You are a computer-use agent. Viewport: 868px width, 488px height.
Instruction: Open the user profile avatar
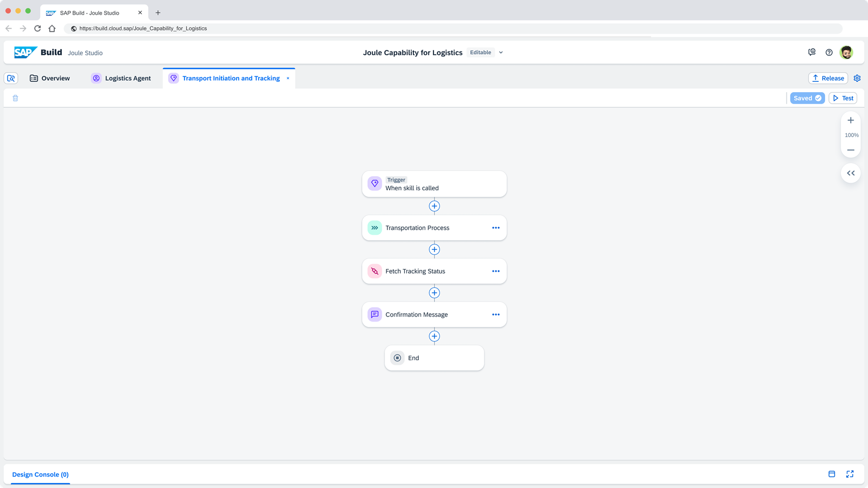tap(846, 53)
